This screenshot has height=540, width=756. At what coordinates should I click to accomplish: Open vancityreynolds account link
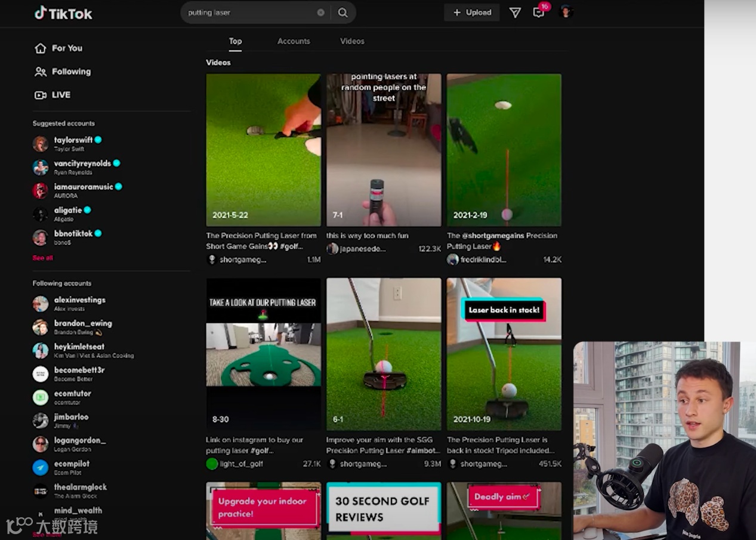82,163
